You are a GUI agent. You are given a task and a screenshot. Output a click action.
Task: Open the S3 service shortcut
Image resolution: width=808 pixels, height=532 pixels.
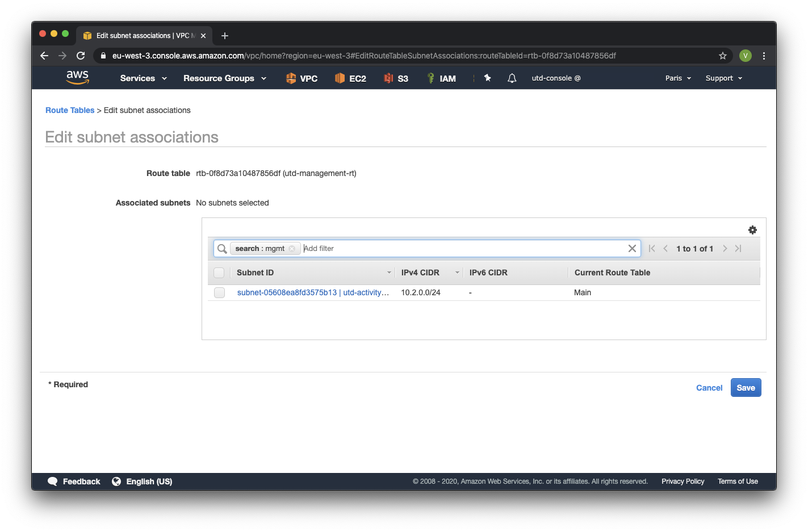click(396, 78)
